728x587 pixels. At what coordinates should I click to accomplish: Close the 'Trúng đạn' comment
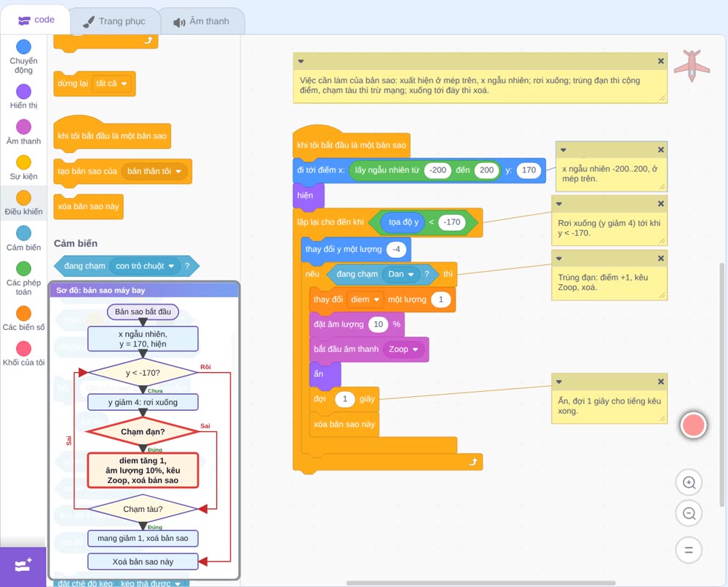click(661, 259)
